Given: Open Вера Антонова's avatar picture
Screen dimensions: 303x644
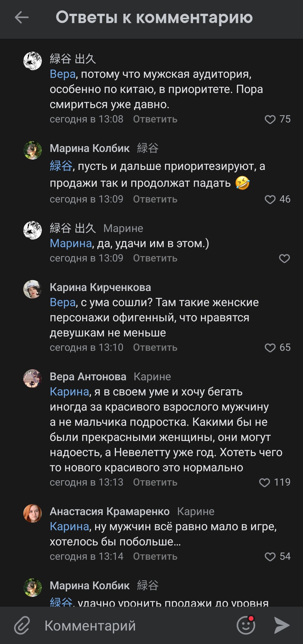Looking at the screenshot, I should (33, 378).
